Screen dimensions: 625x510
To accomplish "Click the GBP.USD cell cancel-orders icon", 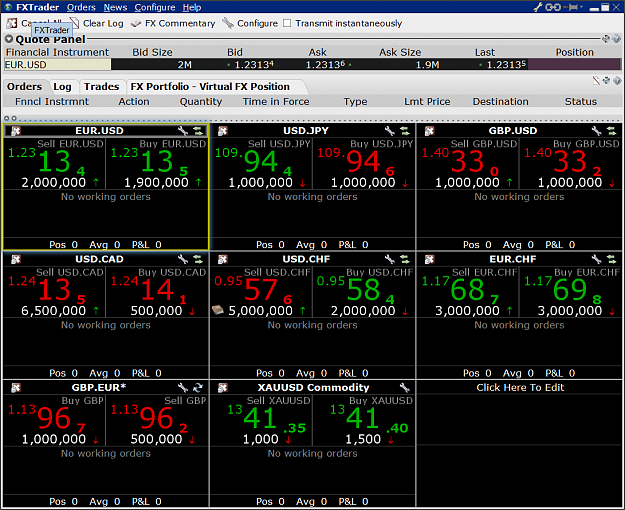I will tap(429, 130).
